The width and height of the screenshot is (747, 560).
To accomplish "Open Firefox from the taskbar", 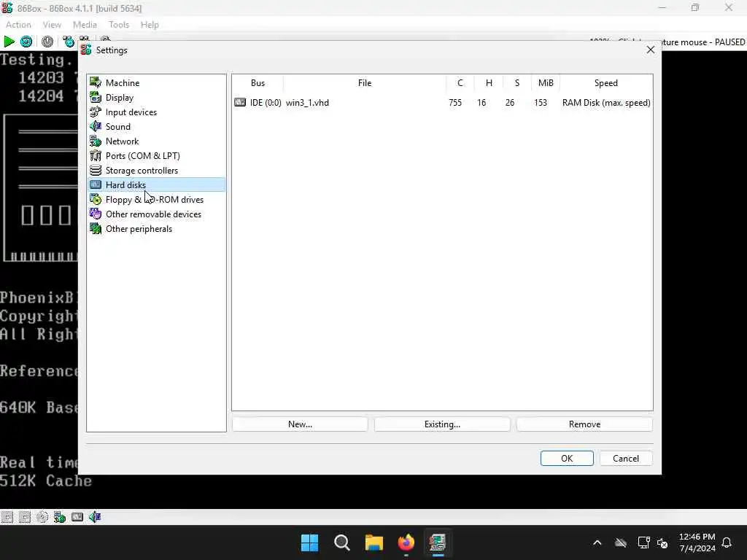I will pos(406,542).
